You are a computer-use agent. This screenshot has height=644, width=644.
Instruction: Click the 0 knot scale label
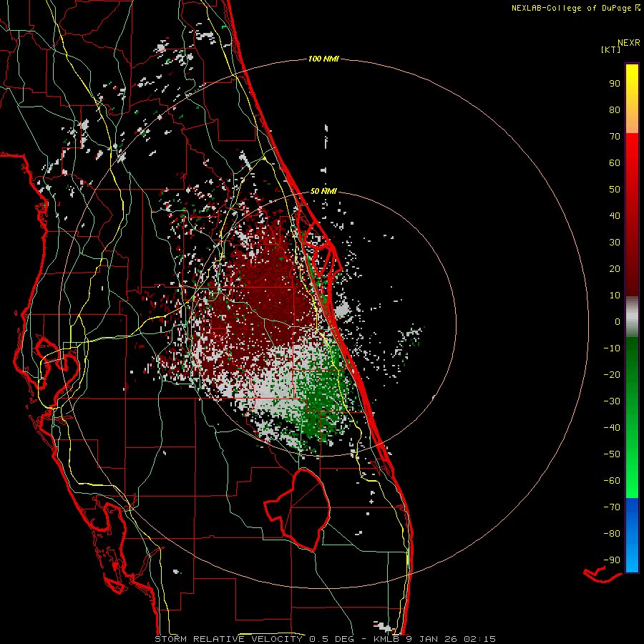(618, 321)
